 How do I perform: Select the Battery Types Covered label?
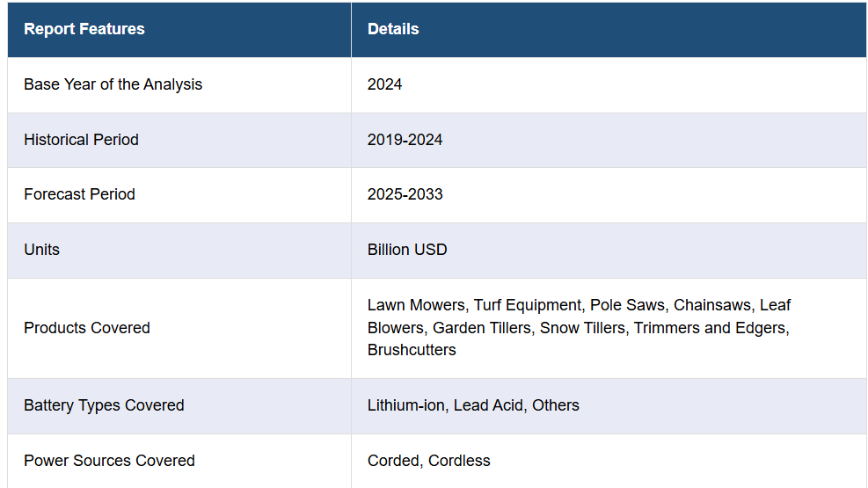104,405
